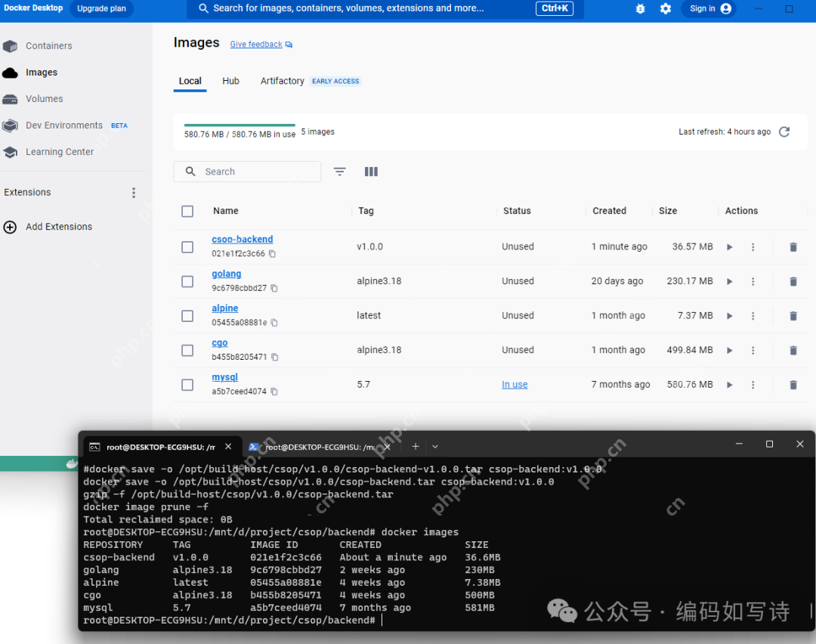This screenshot has width=816, height=644.
Task: Delete the cgo image
Action: (793, 351)
